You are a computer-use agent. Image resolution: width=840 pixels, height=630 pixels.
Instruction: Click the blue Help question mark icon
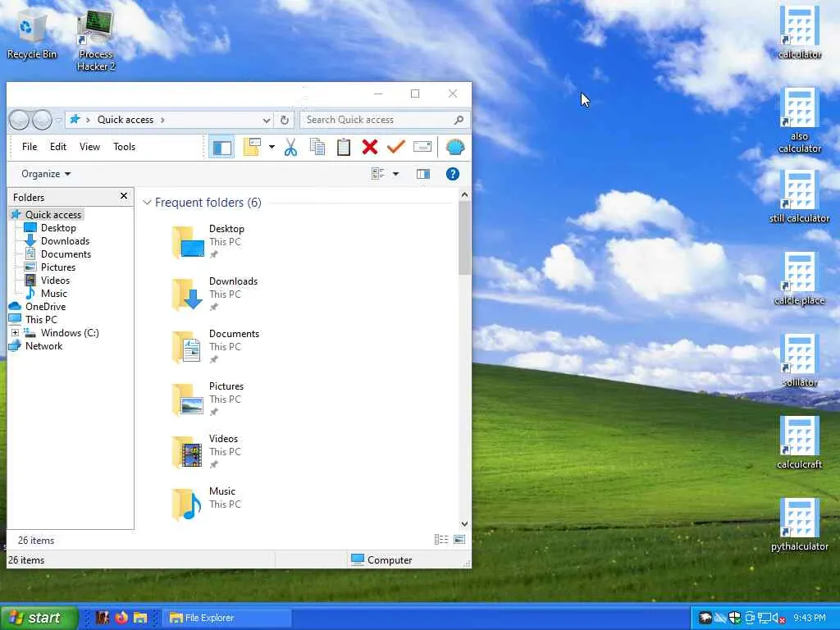(x=453, y=174)
